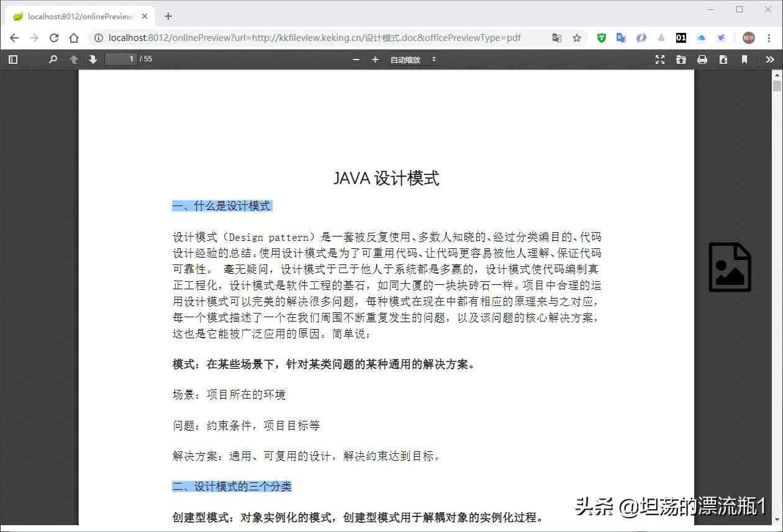The height and width of the screenshot is (532, 783).
Task: Click the 精华 profile avatar
Action: tap(748, 38)
